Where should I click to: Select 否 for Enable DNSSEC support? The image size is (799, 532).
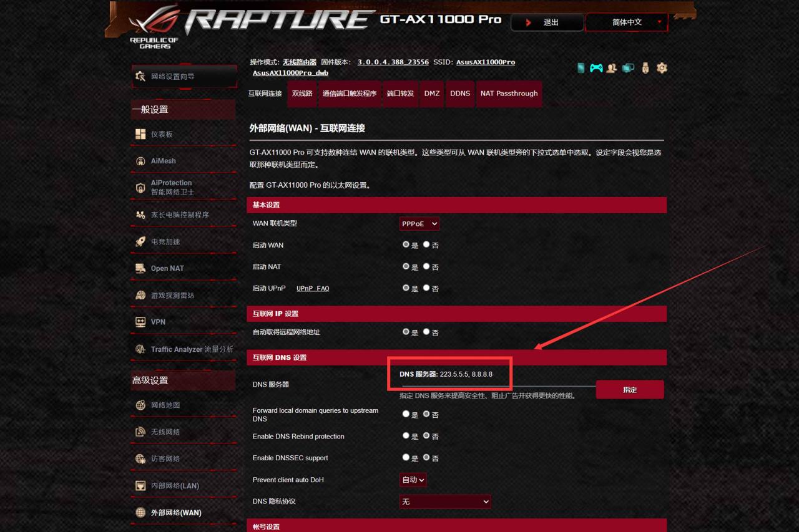coord(426,458)
